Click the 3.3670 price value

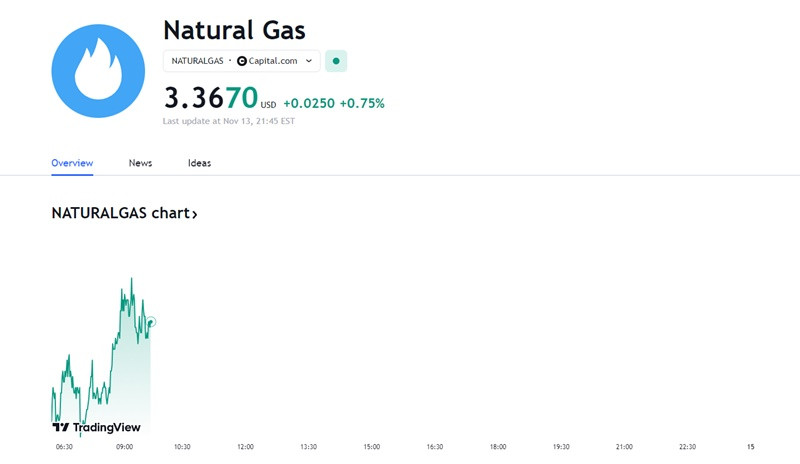click(211, 97)
